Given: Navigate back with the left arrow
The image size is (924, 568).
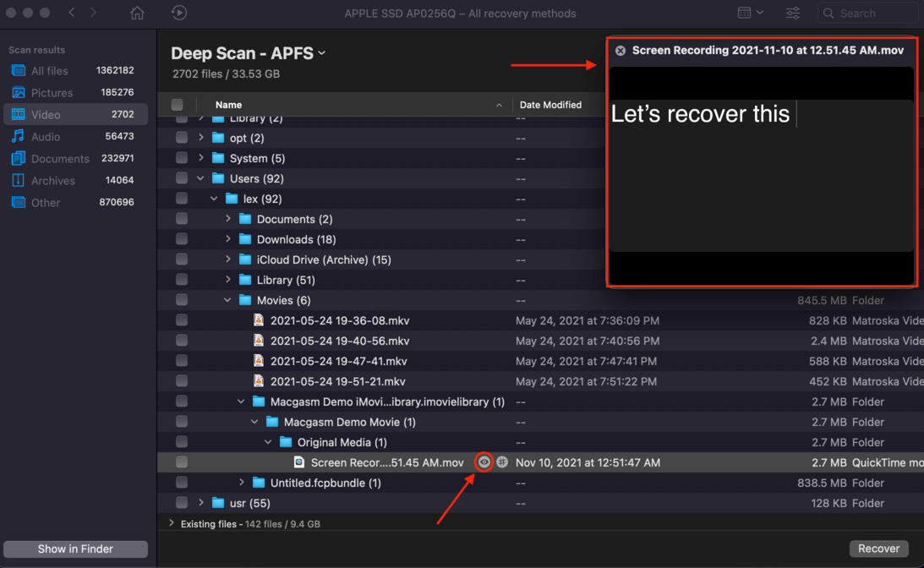Looking at the screenshot, I should [71, 13].
